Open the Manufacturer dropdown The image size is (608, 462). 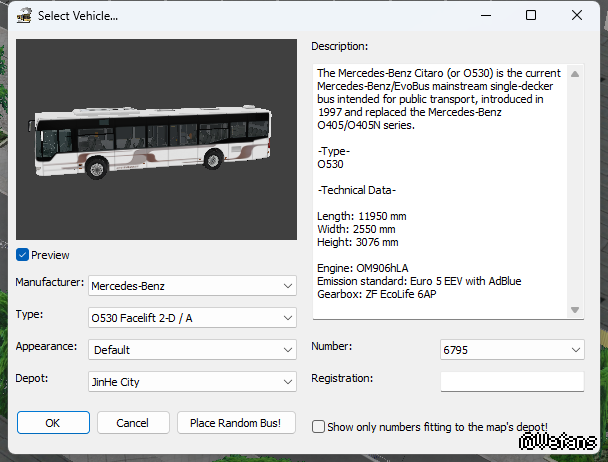pos(192,286)
